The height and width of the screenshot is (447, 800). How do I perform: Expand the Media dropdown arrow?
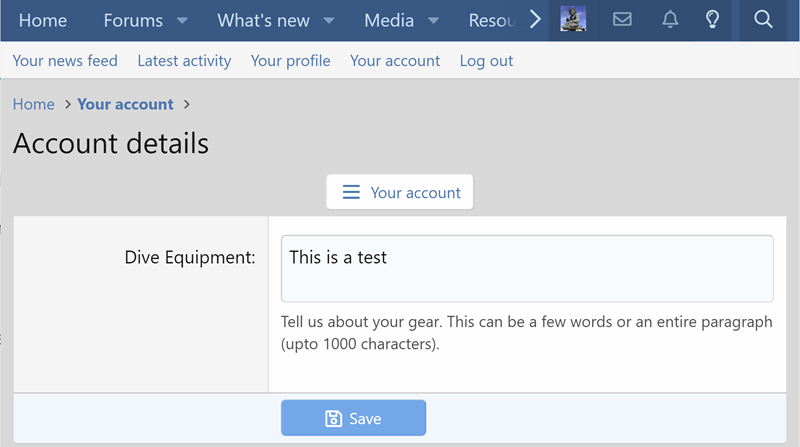point(433,21)
